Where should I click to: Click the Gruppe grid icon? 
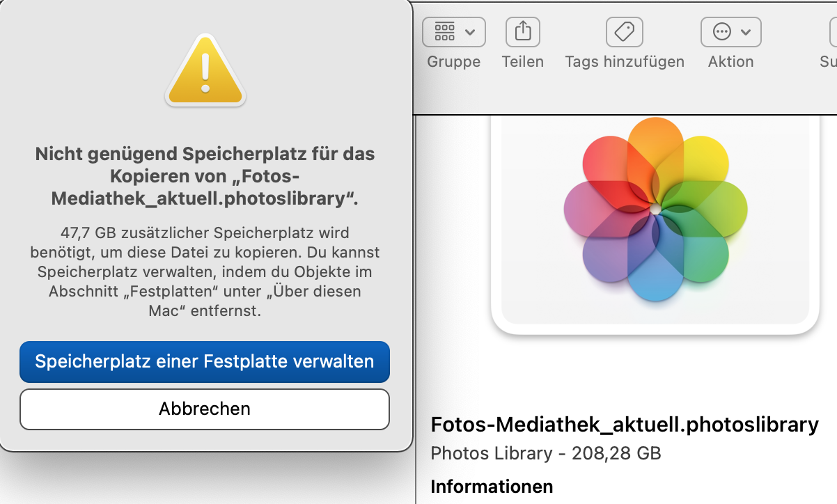click(444, 32)
